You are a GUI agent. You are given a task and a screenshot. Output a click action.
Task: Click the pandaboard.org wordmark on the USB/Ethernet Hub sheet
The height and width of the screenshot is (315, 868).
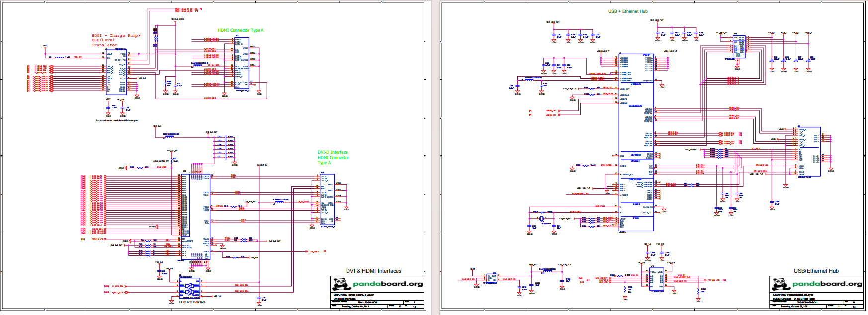[x=827, y=284]
